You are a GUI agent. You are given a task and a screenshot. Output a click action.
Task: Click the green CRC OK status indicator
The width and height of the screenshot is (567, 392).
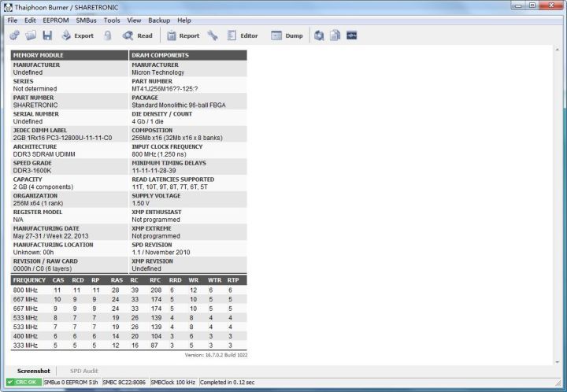pos(24,383)
